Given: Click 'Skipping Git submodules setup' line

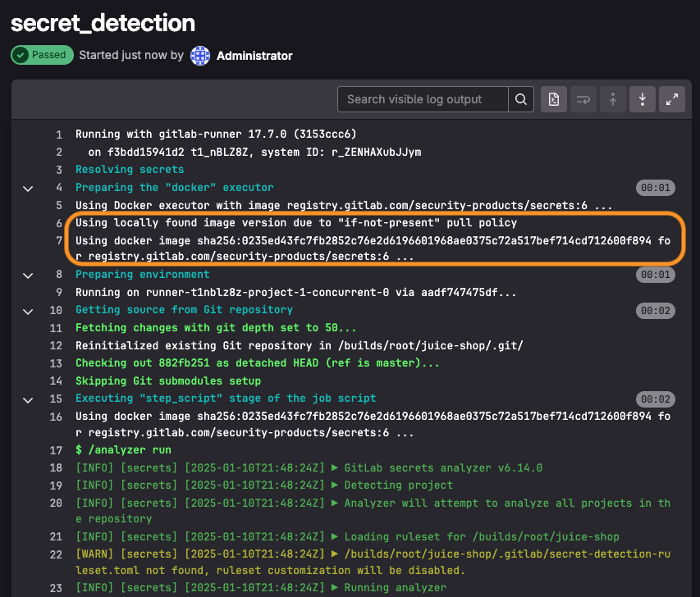Looking at the screenshot, I should click(x=168, y=381).
